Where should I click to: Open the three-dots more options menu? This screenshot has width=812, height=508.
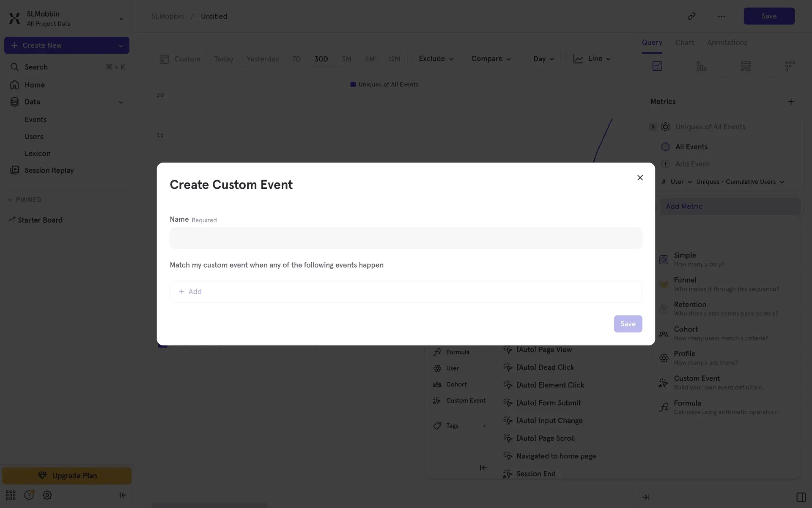(721, 16)
